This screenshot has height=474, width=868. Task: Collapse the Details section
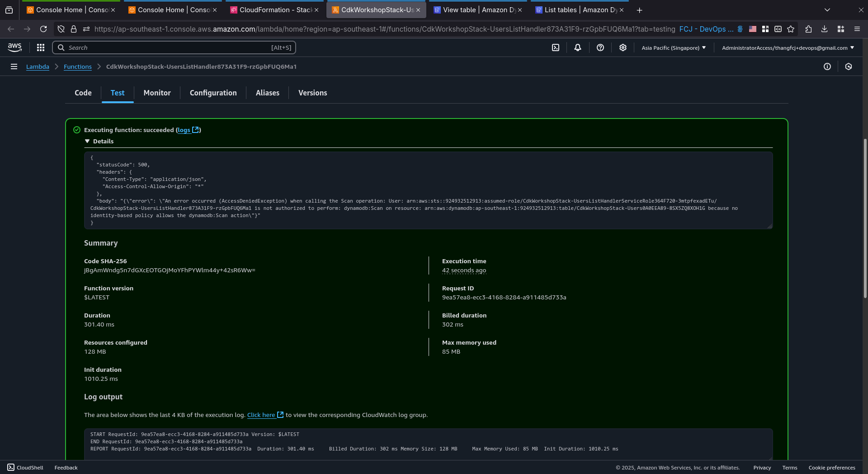click(x=99, y=141)
